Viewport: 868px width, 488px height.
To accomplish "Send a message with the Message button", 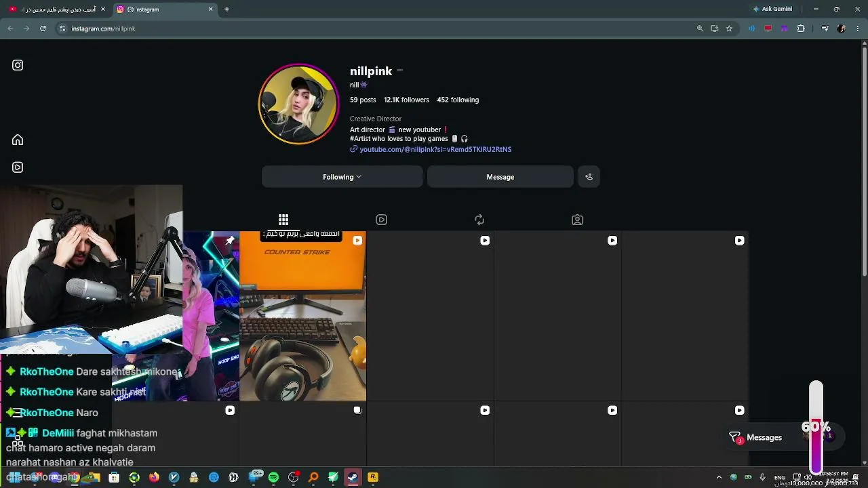I will [x=500, y=177].
